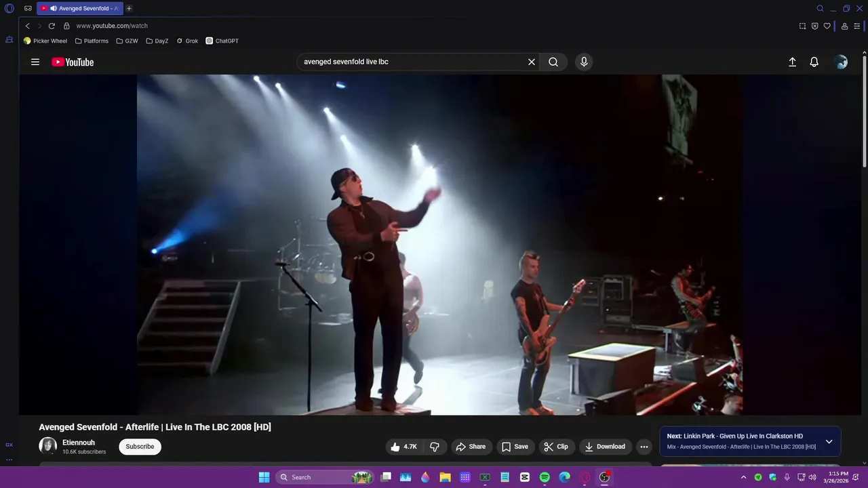868x488 pixels.
Task: Open Microsoft Edge from the taskbar
Action: click(x=564, y=477)
